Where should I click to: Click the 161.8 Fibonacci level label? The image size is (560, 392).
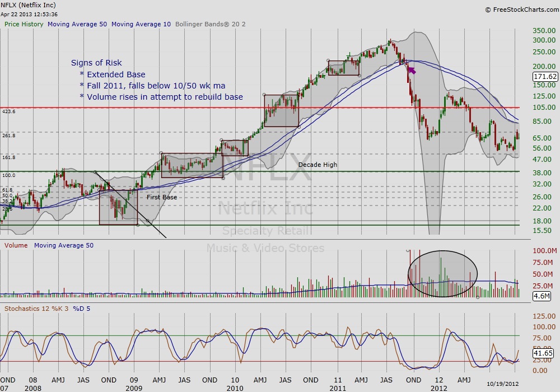click(x=9, y=157)
